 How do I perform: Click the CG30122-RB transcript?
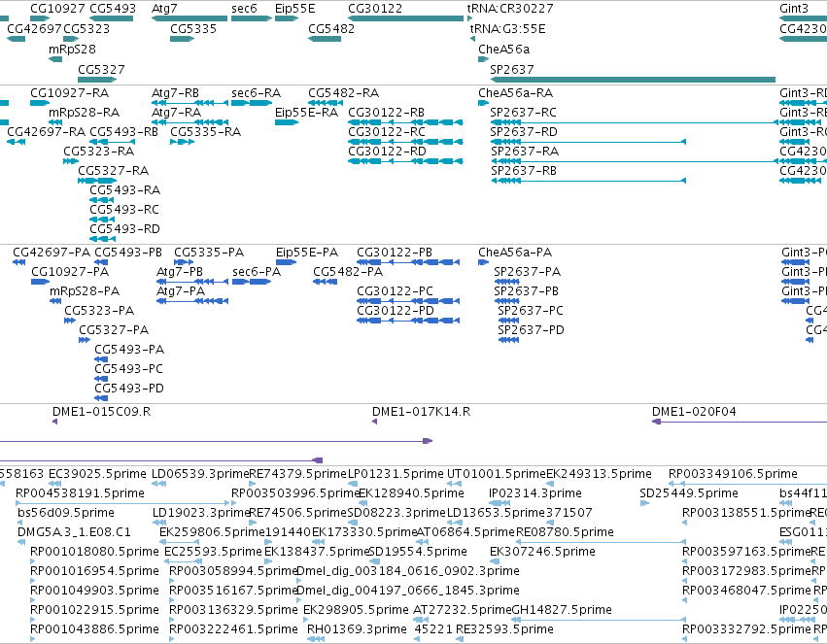click(x=405, y=122)
